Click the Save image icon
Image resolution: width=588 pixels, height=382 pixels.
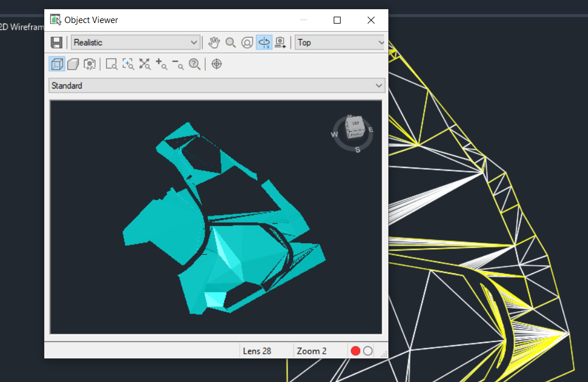click(56, 42)
